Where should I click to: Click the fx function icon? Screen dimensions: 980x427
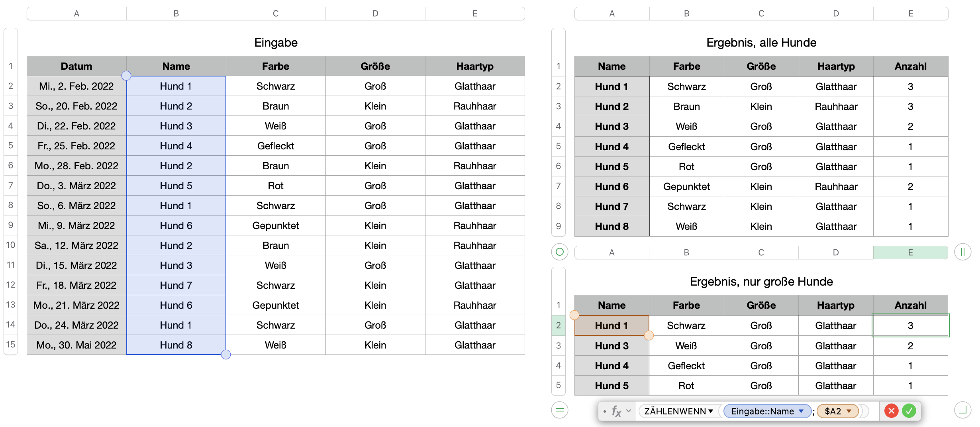[x=616, y=411]
